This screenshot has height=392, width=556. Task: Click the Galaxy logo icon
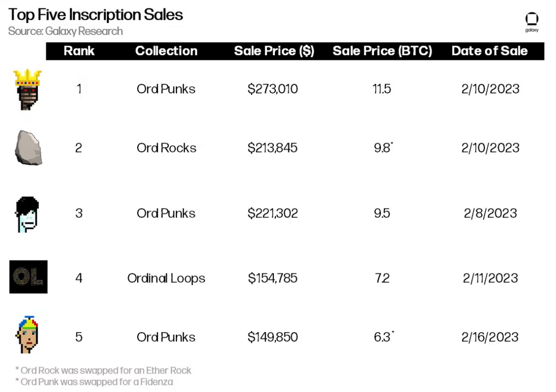click(x=532, y=22)
